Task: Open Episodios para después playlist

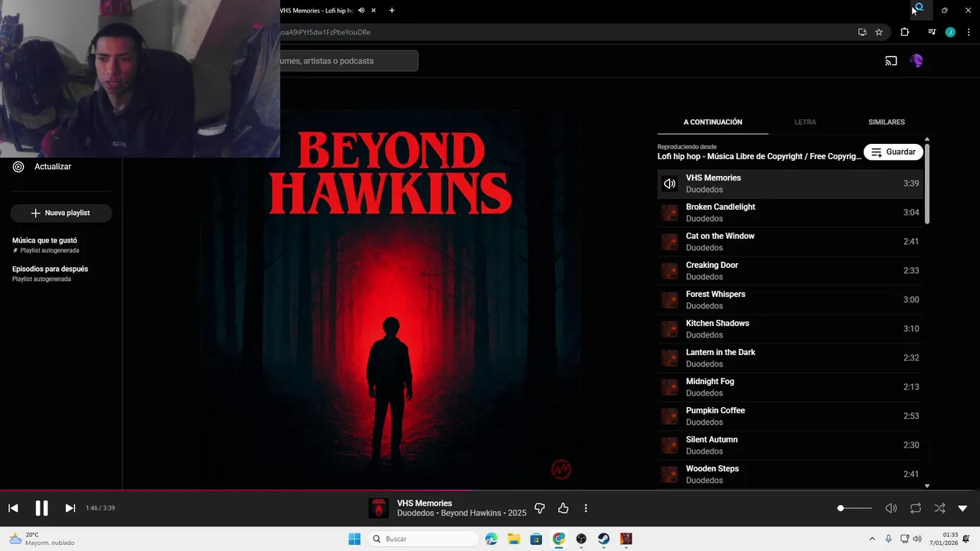Action: click(50, 269)
